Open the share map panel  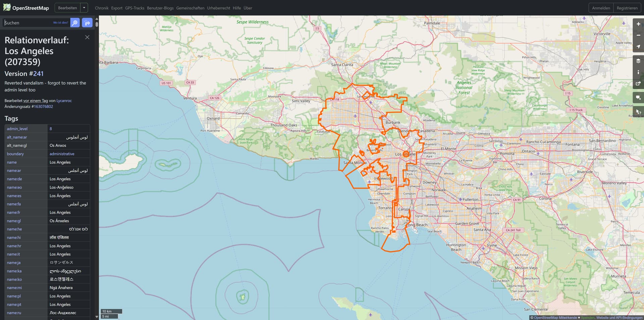pyautogui.click(x=638, y=83)
